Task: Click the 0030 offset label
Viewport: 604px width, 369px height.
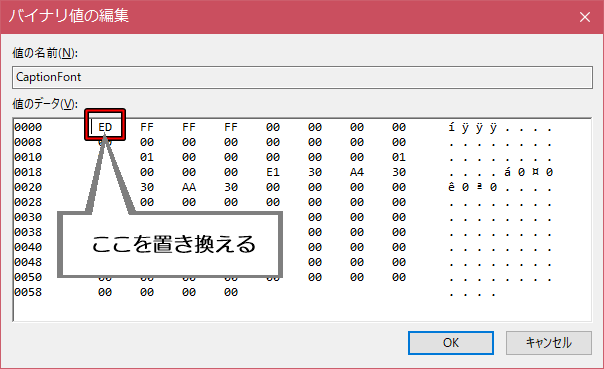Action: pyautogui.click(x=28, y=217)
